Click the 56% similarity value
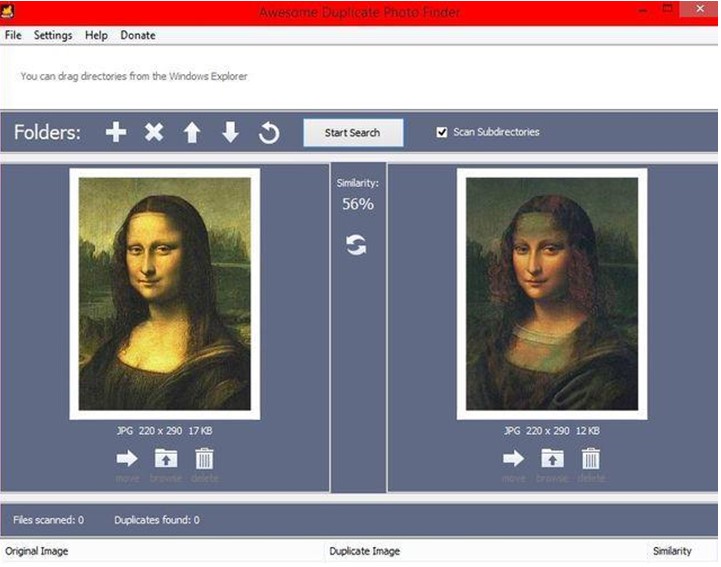721x567 pixels. 358,204
